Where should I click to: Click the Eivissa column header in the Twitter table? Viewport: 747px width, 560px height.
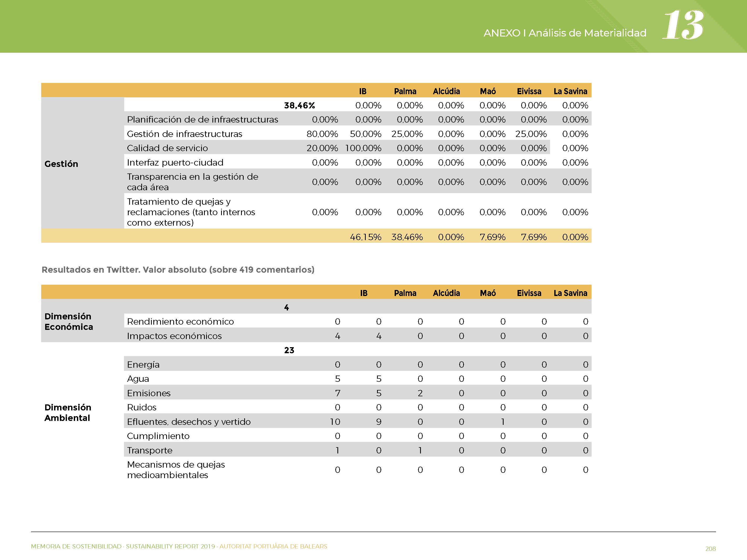point(529,293)
